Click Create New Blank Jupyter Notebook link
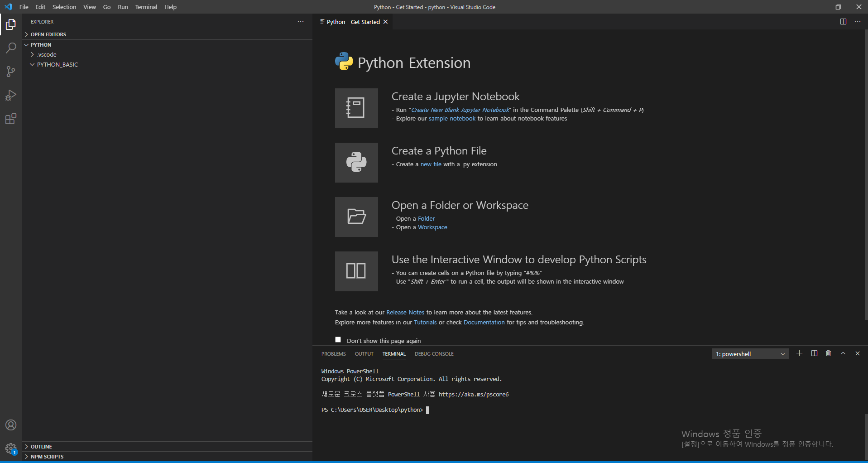868x463 pixels. tap(460, 110)
